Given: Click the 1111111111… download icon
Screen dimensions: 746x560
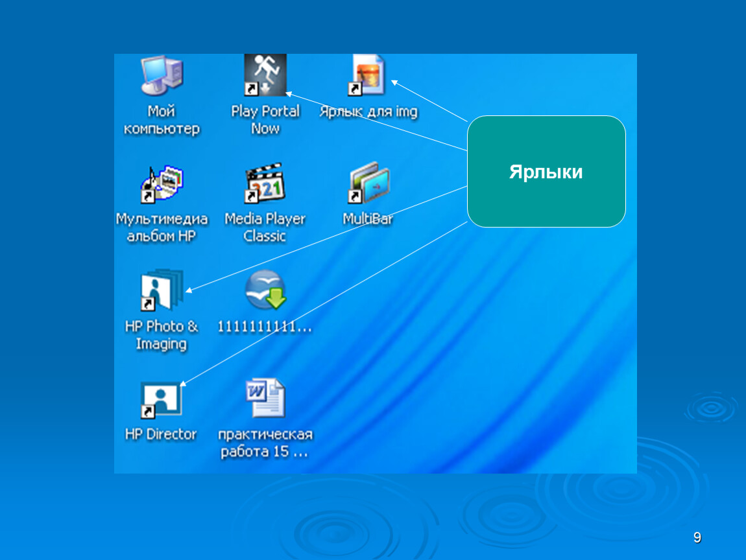Looking at the screenshot, I should pos(265,290).
